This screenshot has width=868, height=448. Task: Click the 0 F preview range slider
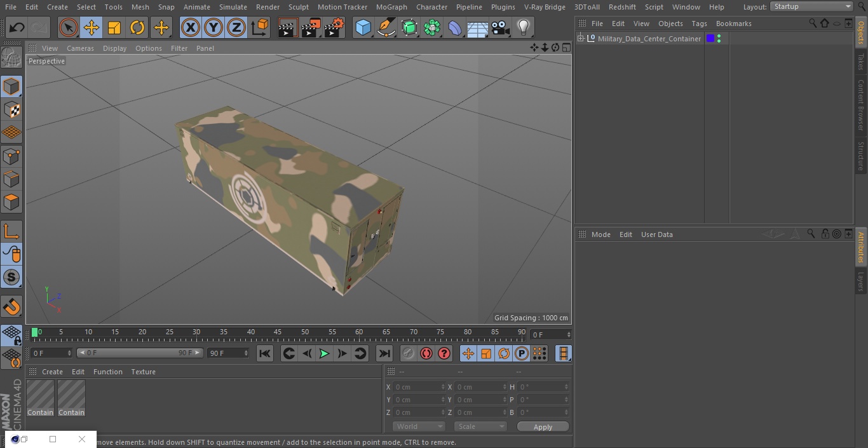[140, 353]
